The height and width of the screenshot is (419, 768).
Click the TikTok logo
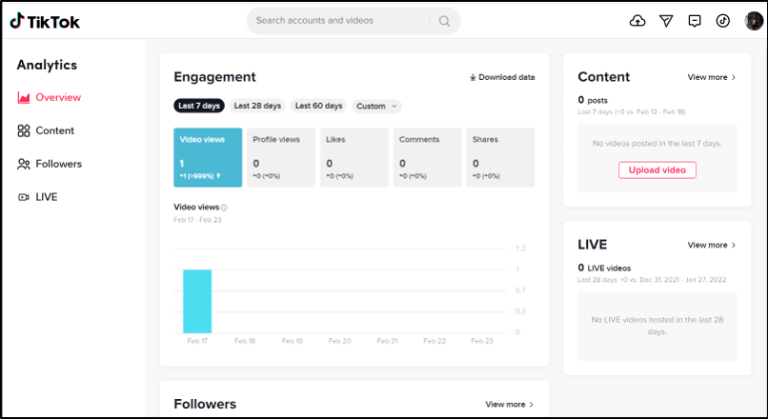[x=45, y=21]
